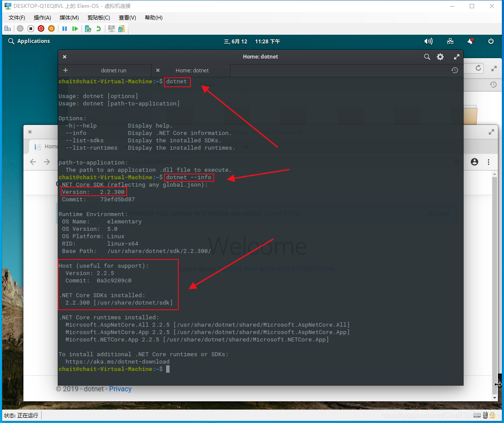This screenshot has height=423, width=504.
Task: Reset the VM with the green play icon
Action: [x=75, y=29]
